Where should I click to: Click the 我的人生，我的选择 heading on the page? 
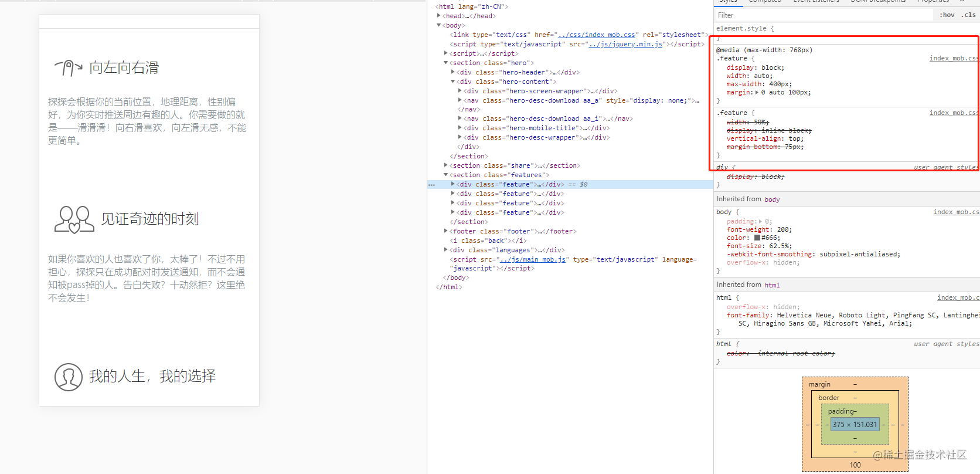[x=152, y=377]
